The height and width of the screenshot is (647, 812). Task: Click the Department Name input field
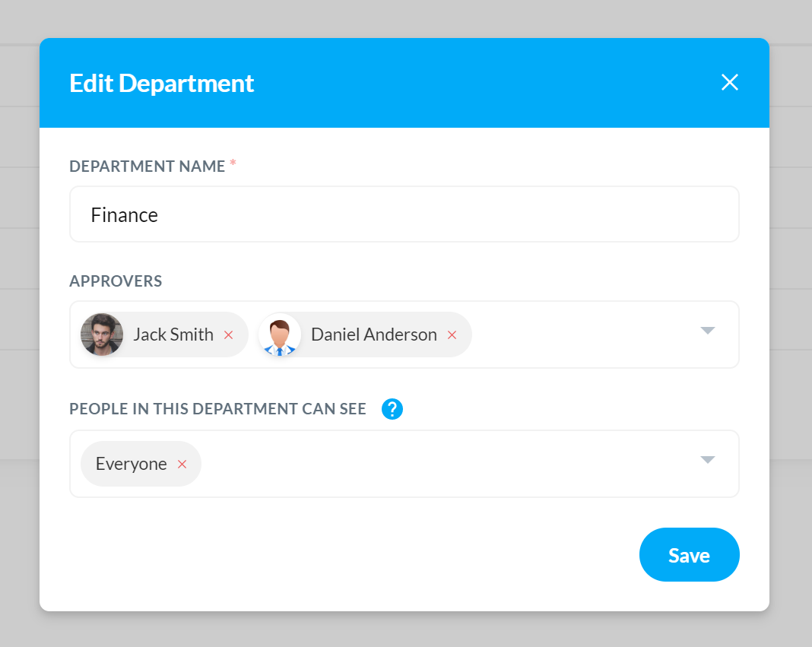[x=404, y=214]
